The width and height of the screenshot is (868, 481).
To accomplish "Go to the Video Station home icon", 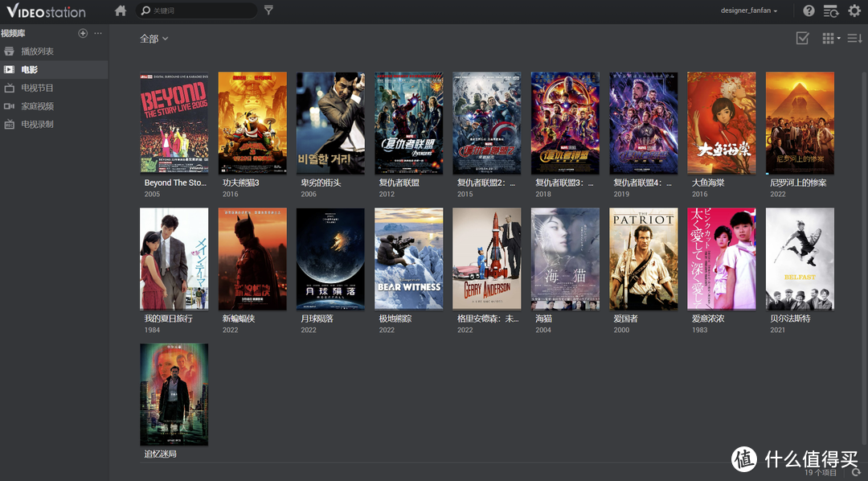I will pos(121,10).
